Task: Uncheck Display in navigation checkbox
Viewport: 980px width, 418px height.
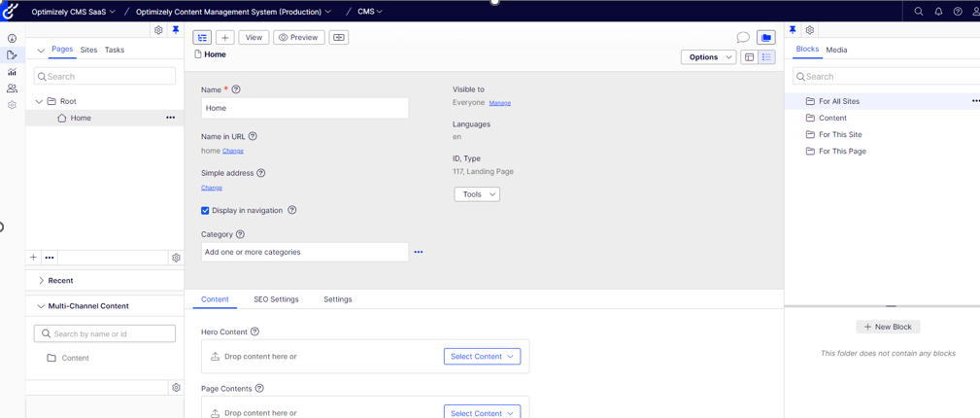Action: [205, 211]
